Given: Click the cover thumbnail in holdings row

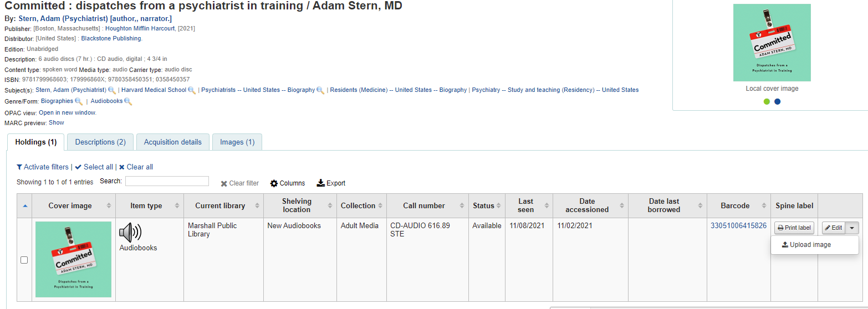Looking at the screenshot, I should point(73,259).
